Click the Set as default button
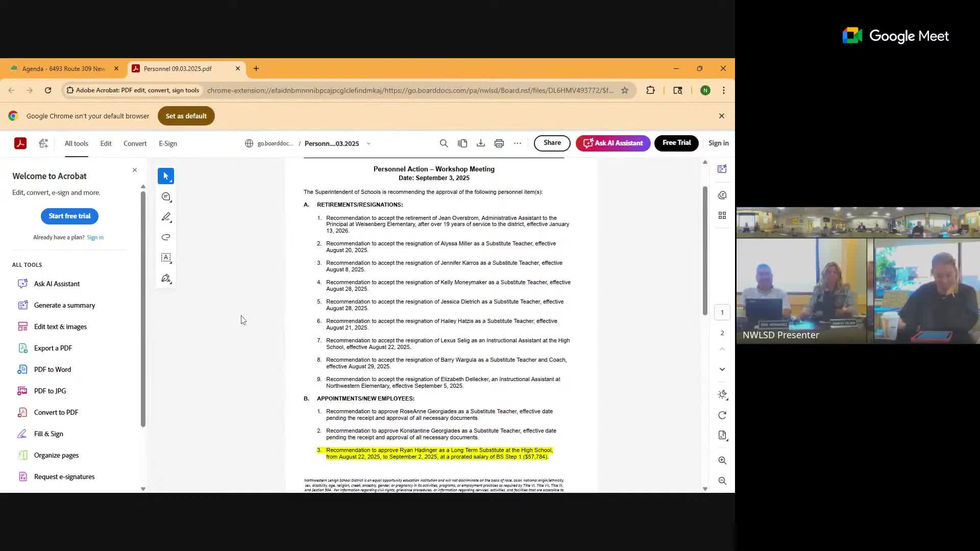Screen dimensions: 980x551 pyautogui.click(x=186, y=116)
